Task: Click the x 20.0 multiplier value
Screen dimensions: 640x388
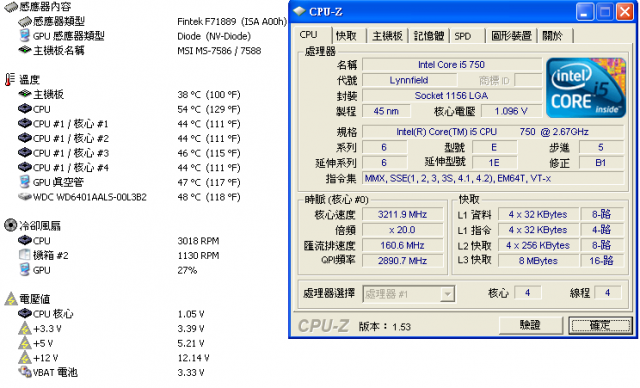Action: 402,230
